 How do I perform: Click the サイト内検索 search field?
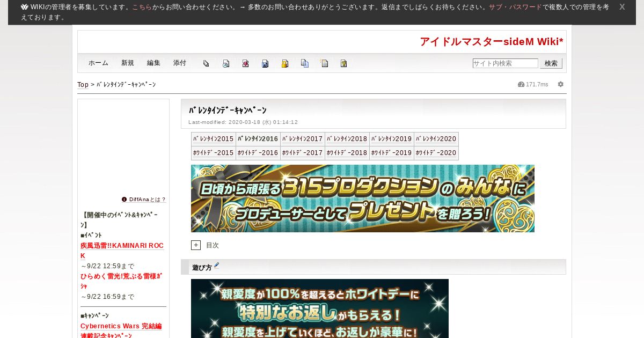tap(506, 63)
